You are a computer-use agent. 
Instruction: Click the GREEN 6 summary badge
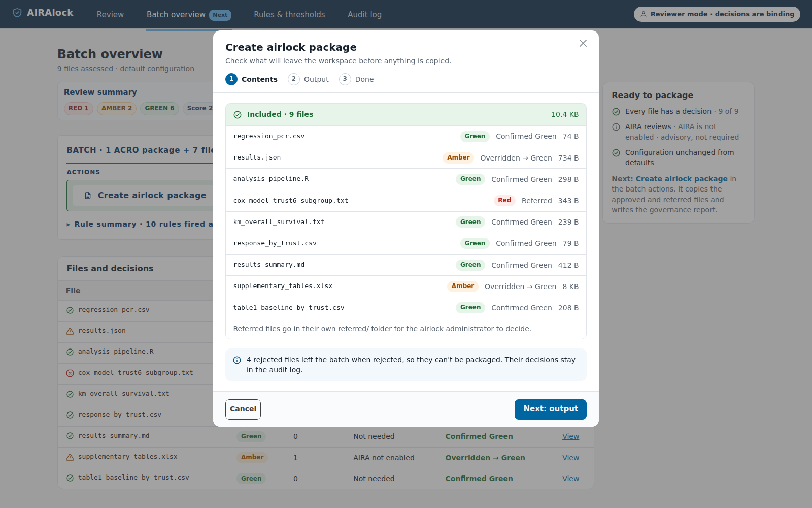[159, 108]
